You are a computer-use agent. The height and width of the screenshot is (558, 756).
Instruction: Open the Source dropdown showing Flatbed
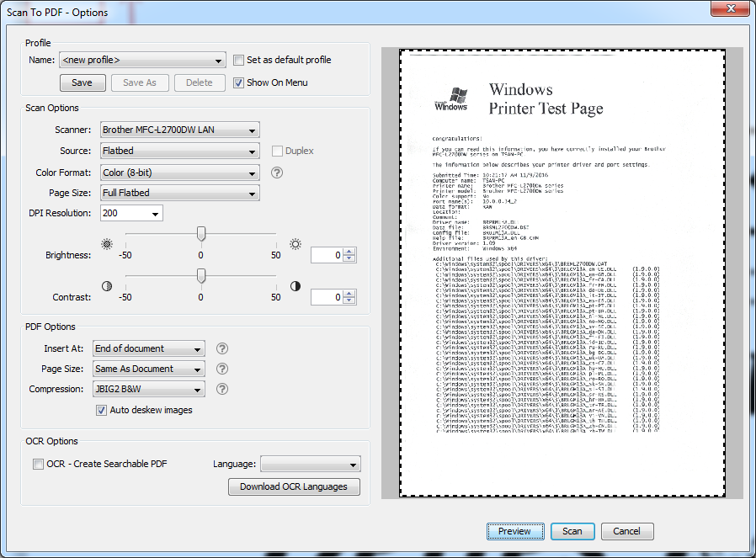180,151
